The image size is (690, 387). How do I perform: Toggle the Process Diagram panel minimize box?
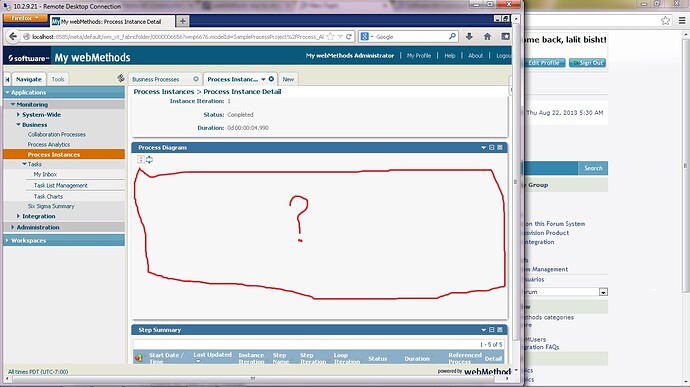492,147
